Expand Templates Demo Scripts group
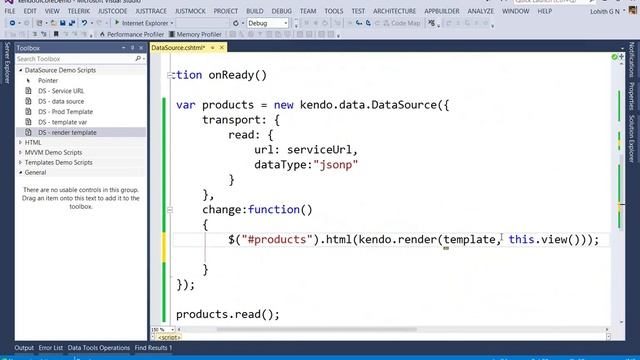Image resolution: width=640 pixels, height=360 pixels. (20, 162)
